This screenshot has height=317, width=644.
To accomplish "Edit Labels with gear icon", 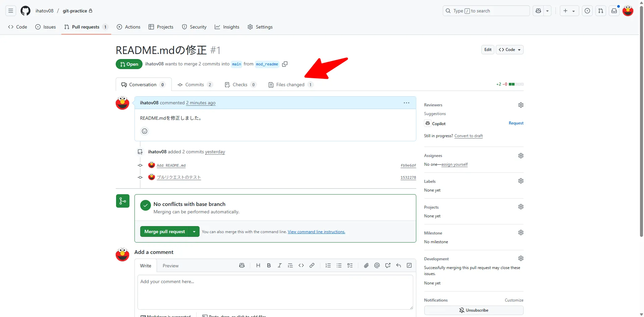I will point(521,181).
